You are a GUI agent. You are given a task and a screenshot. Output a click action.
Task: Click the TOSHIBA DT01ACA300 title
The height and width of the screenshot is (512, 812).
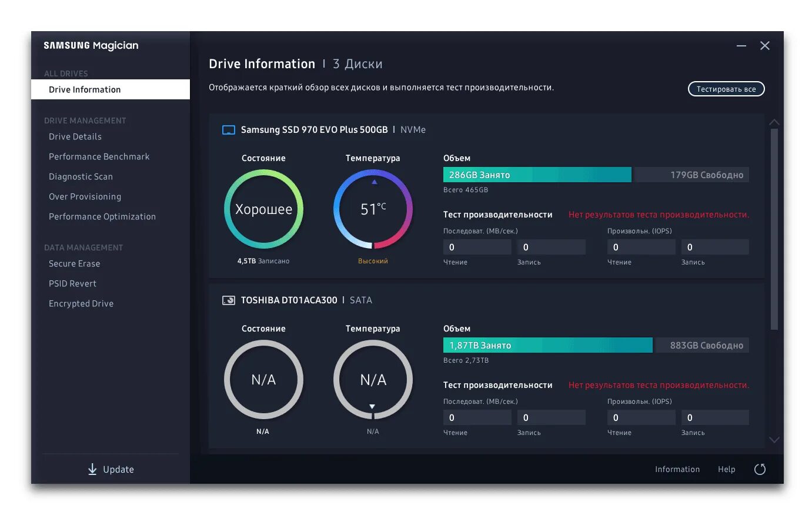pos(289,300)
